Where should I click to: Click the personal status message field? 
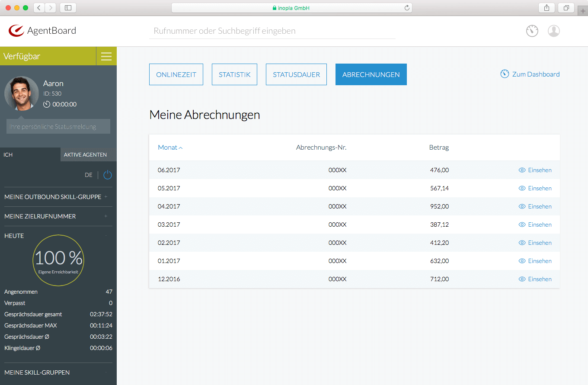pyautogui.click(x=58, y=126)
